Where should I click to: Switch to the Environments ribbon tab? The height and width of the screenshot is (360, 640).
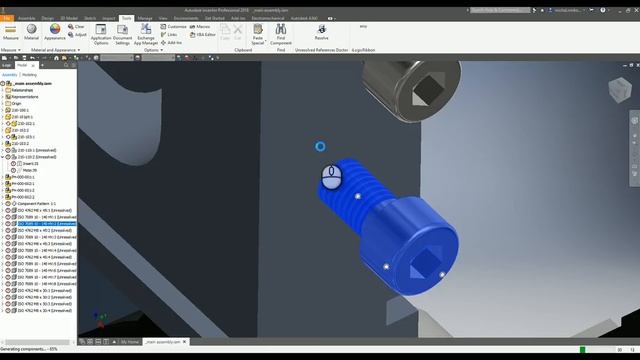click(x=186, y=18)
